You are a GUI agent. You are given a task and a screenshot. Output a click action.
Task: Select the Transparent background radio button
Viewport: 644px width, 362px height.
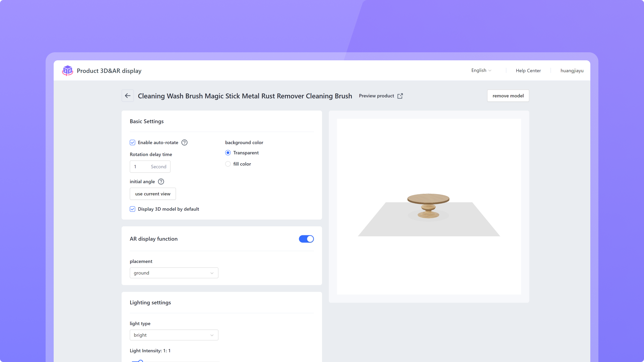coord(228,153)
